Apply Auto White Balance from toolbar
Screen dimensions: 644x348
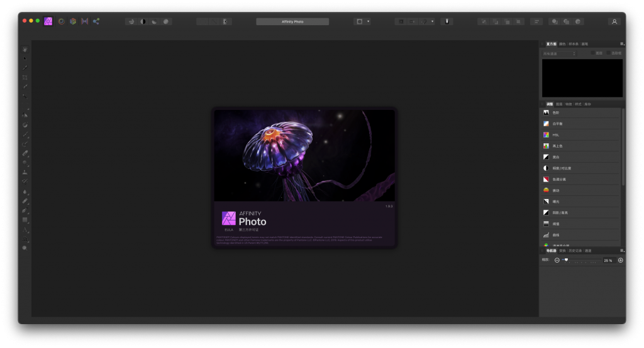[x=166, y=22]
